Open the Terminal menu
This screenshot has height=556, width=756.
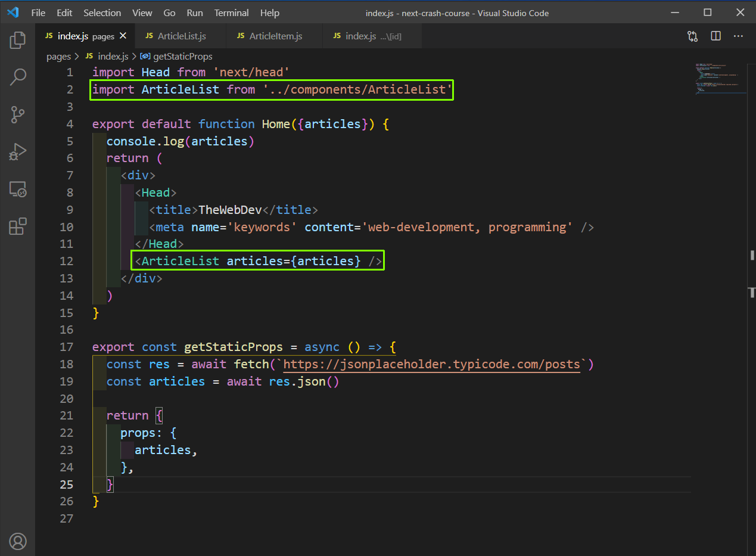(232, 13)
